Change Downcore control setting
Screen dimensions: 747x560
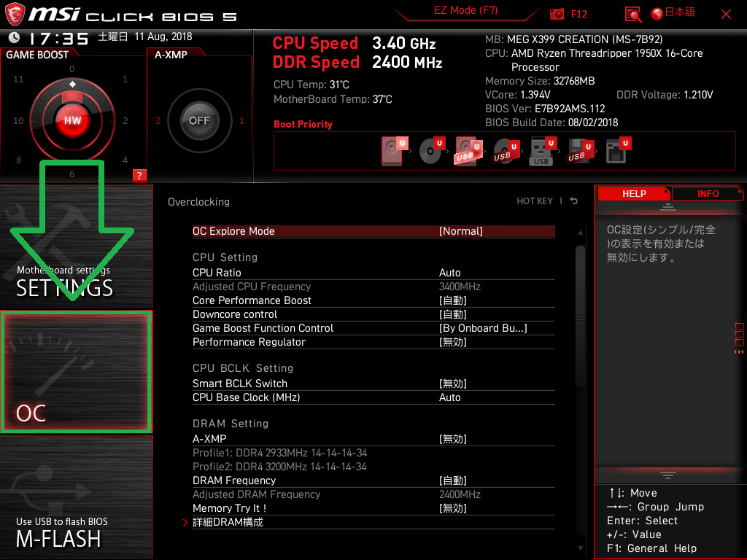373,314
